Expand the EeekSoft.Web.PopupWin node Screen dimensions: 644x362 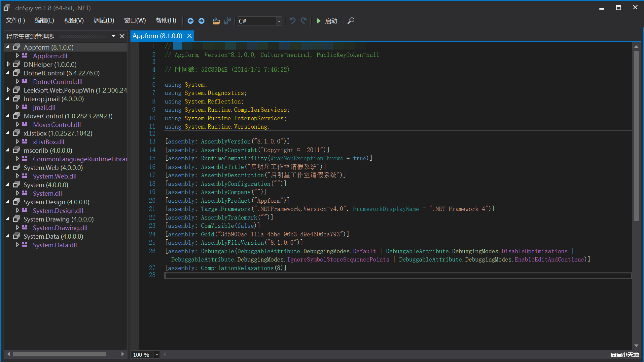tap(8, 90)
